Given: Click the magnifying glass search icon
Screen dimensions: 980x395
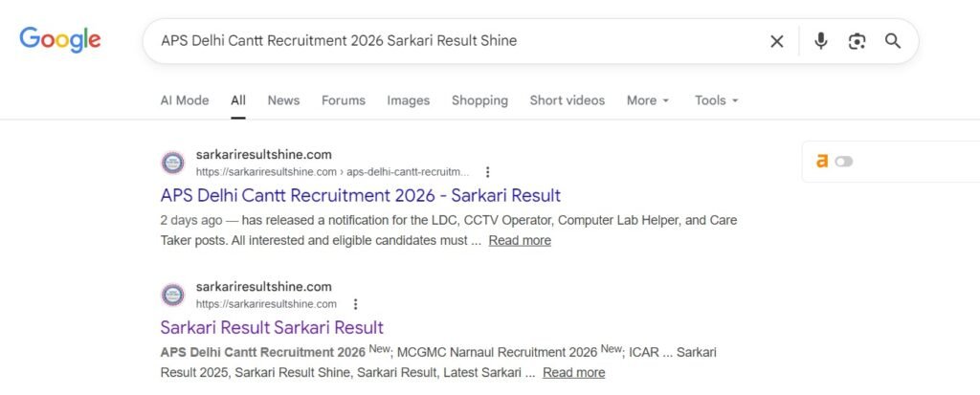Looking at the screenshot, I should [x=893, y=41].
